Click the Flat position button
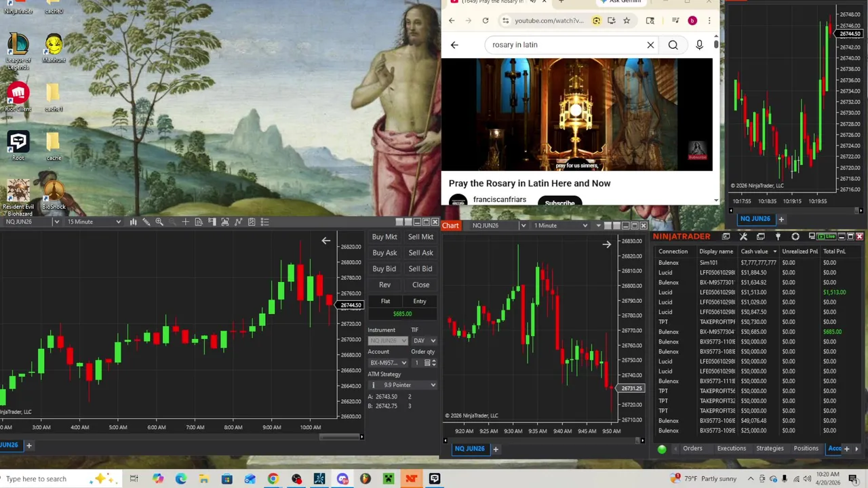The height and width of the screenshot is (488, 868). pyautogui.click(x=385, y=302)
